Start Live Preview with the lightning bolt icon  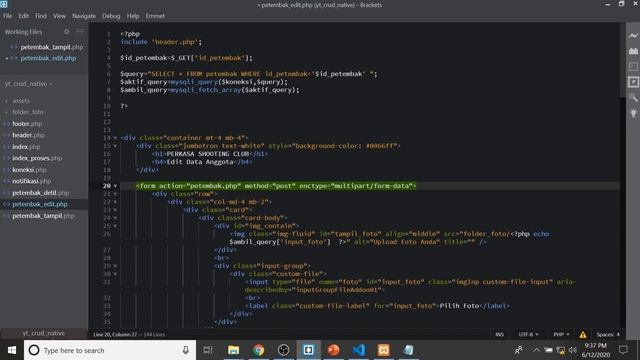pyautogui.click(x=633, y=36)
